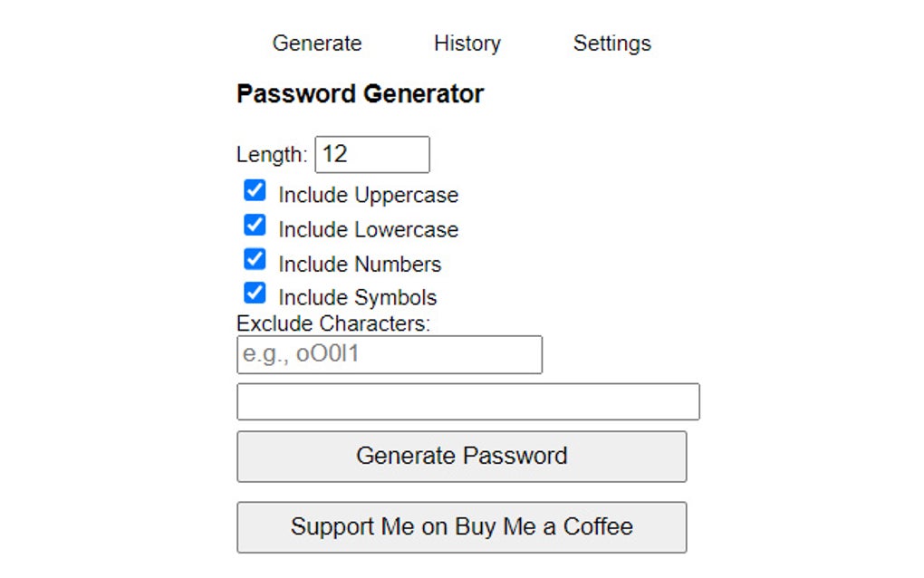The width and height of the screenshot is (924, 578).
Task: Activate Generate Password to create a password
Action: (x=461, y=456)
